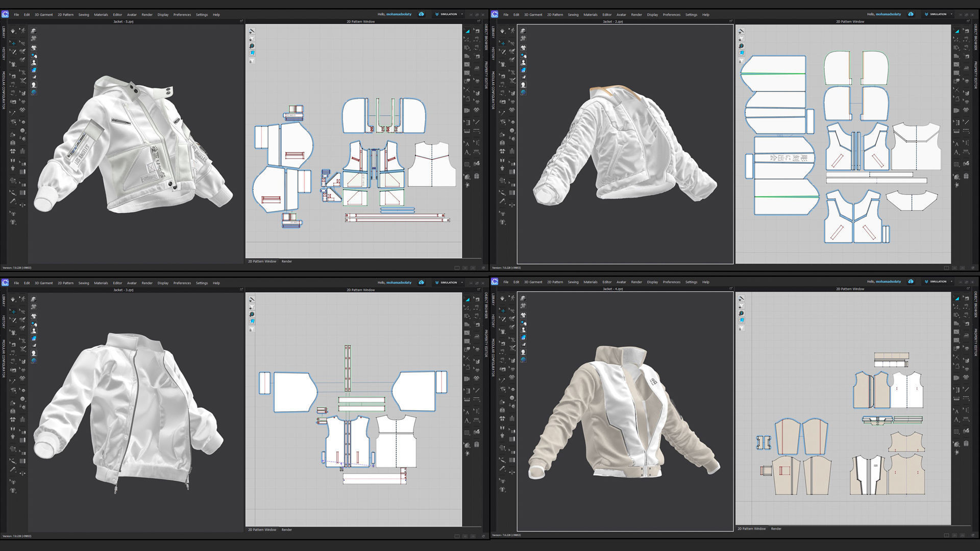Click CLO logo icon in Jacket-3 window
The height and width of the screenshot is (551, 980).
click(5, 283)
